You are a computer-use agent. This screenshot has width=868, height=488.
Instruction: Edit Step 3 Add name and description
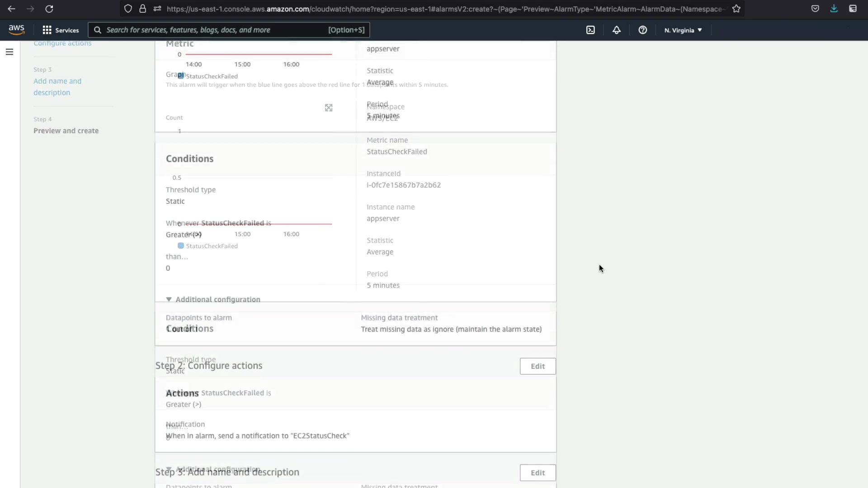click(x=538, y=473)
